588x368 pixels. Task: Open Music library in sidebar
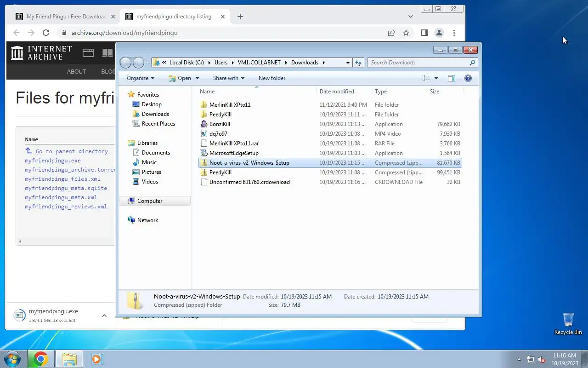(x=149, y=162)
